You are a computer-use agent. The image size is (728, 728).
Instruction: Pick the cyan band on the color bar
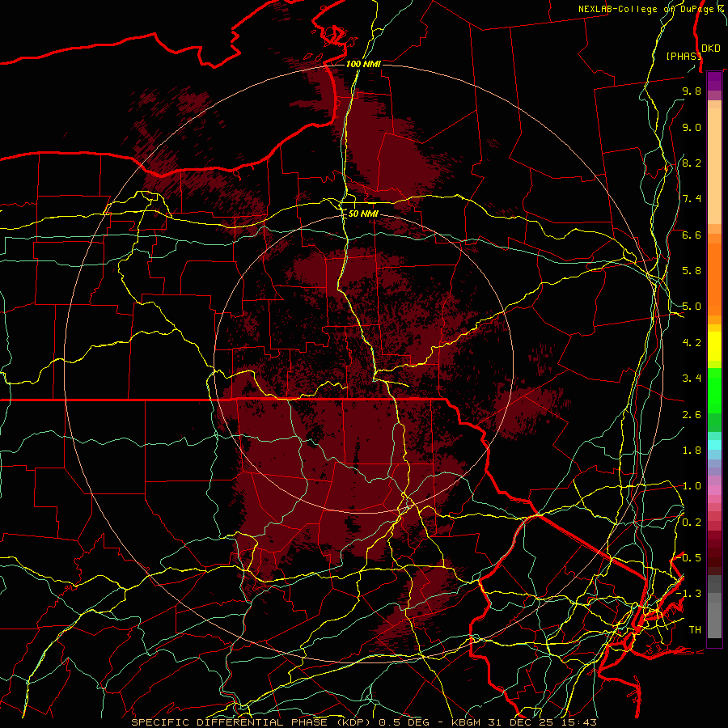click(714, 445)
